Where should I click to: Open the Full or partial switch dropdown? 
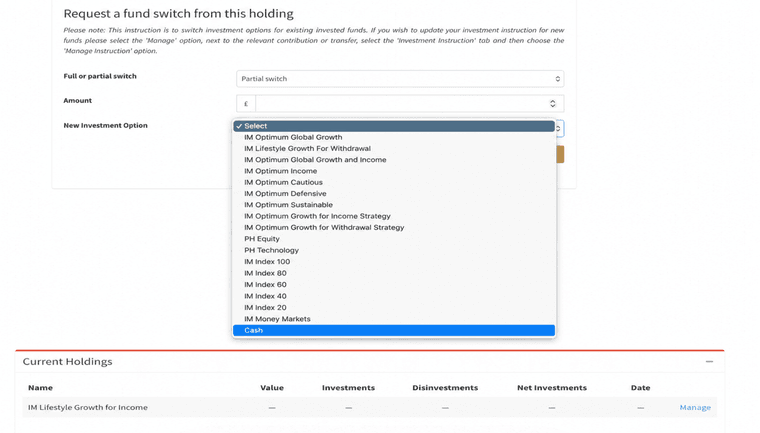coord(399,79)
